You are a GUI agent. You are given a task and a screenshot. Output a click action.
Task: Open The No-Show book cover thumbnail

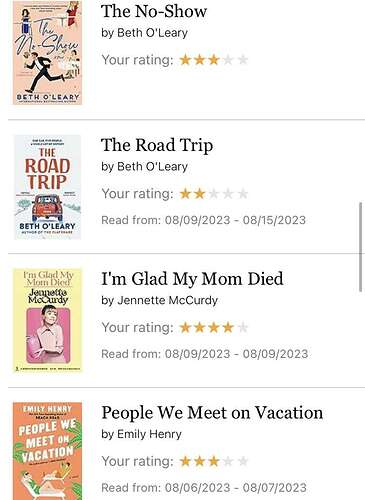click(47, 53)
